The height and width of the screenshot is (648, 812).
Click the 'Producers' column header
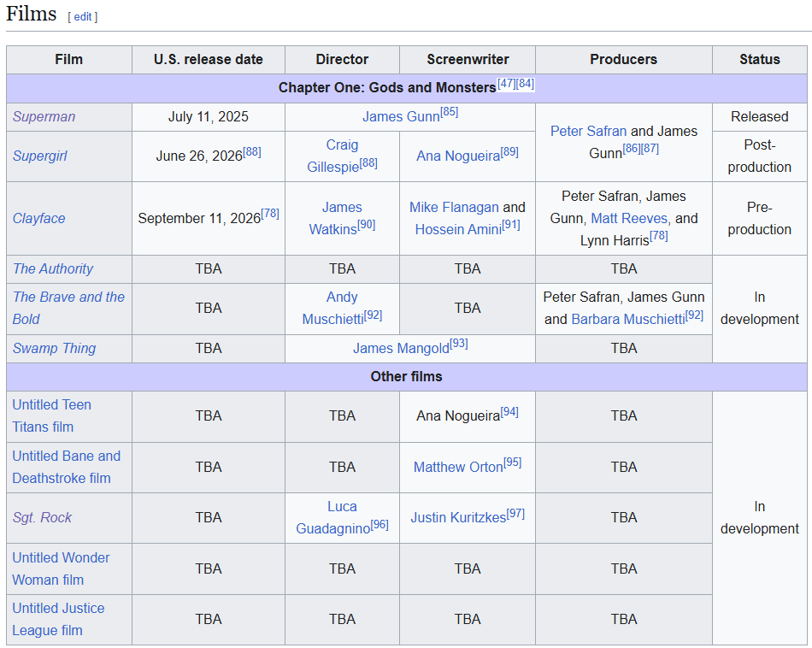(623, 60)
